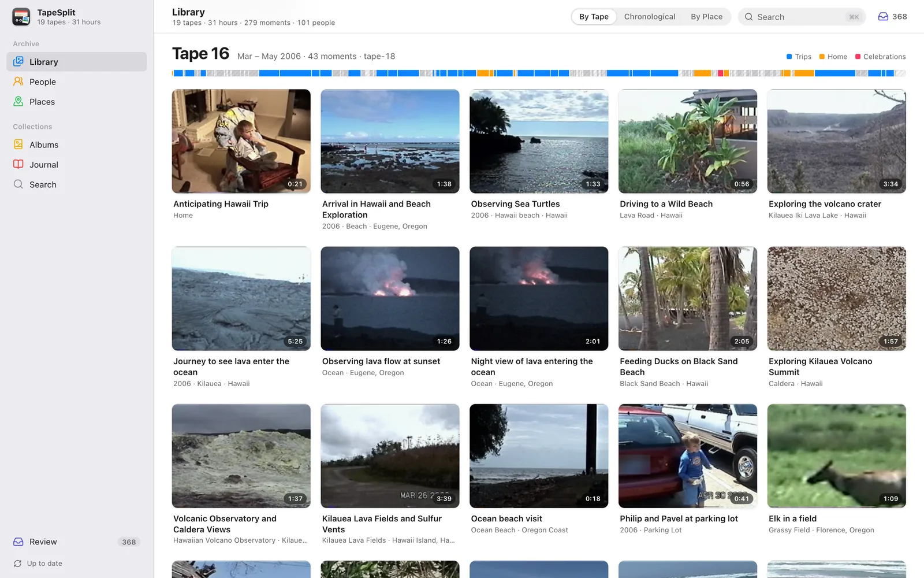The height and width of the screenshot is (578, 924).
Task: Open the Albums collection icon
Action: pyautogui.click(x=18, y=144)
